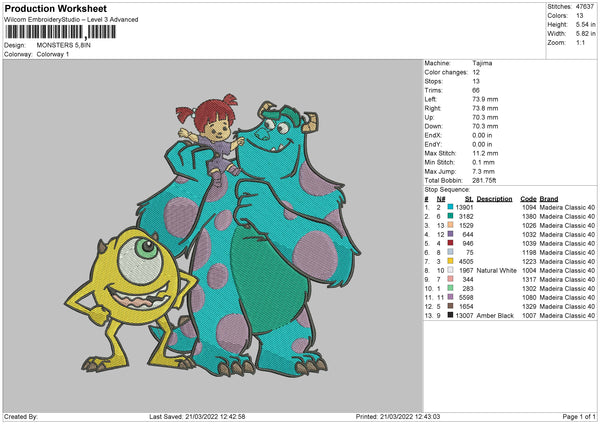The width and height of the screenshot is (600, 424).
Task: Click the 'Created By:' footer label
Action: pos(21,416)
